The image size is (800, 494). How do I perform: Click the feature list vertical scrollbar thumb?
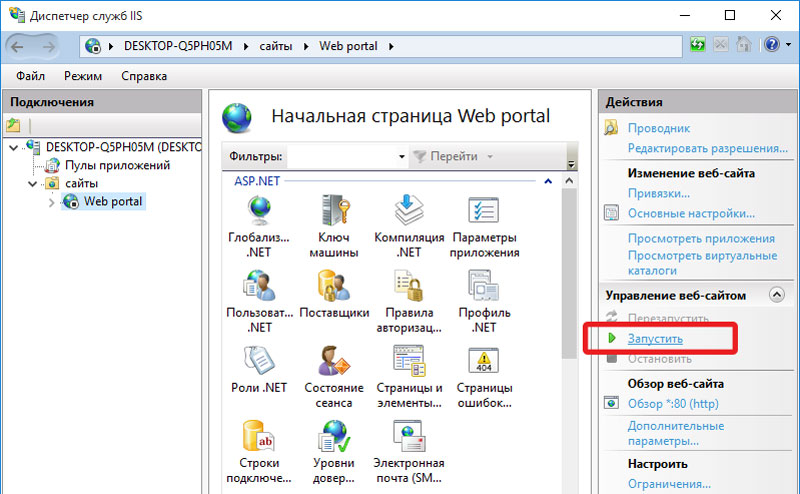tap(569, 273)
